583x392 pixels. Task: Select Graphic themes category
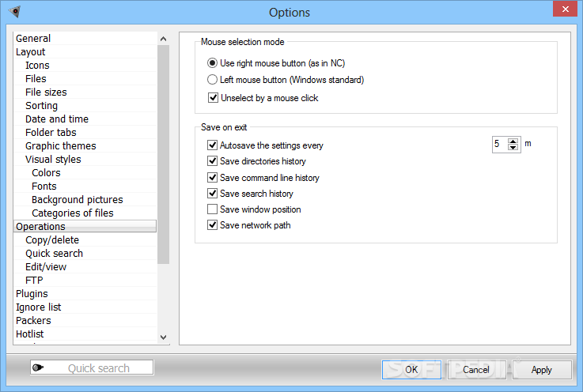85,145
